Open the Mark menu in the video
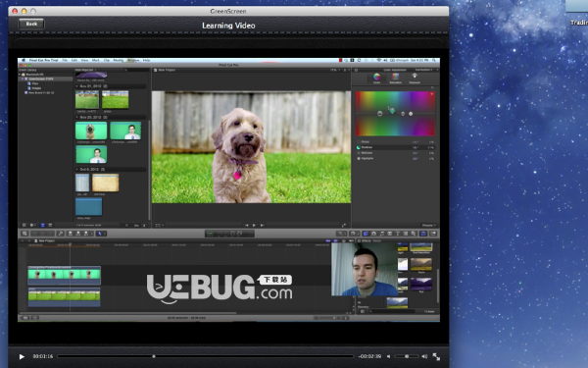This screenshot has width=588, height=368. (x=96, y=60)
